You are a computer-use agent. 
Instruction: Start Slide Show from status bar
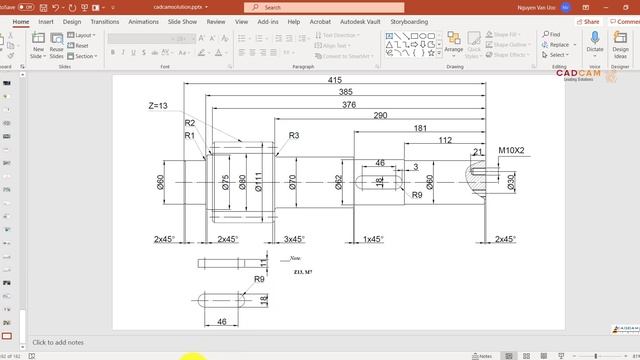coord(561,356)
